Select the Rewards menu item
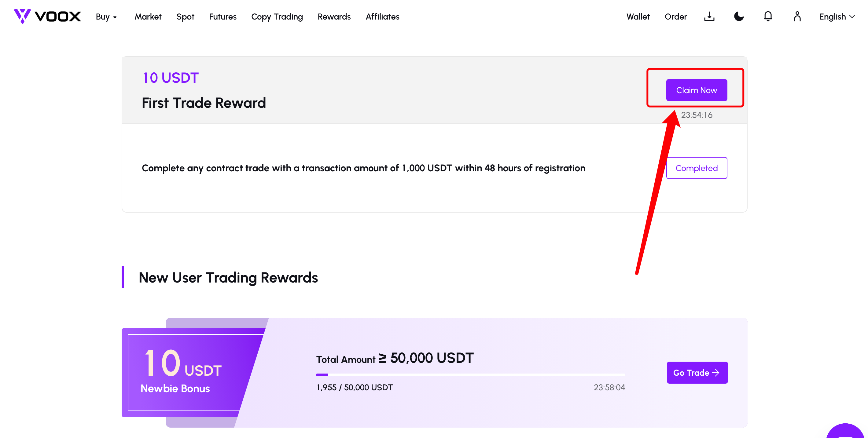Image resolution: width=868 pixels, height=438 pixels. (334, 16)
